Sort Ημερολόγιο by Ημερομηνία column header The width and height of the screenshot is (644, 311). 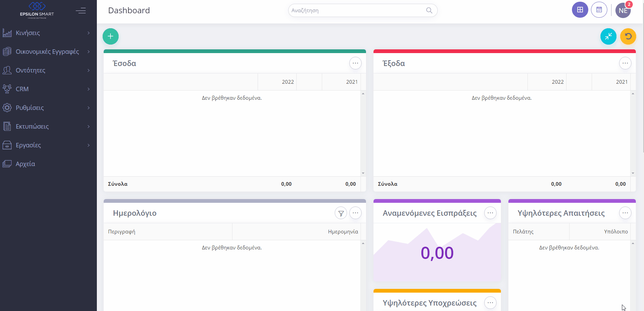(x=296, y=232)
